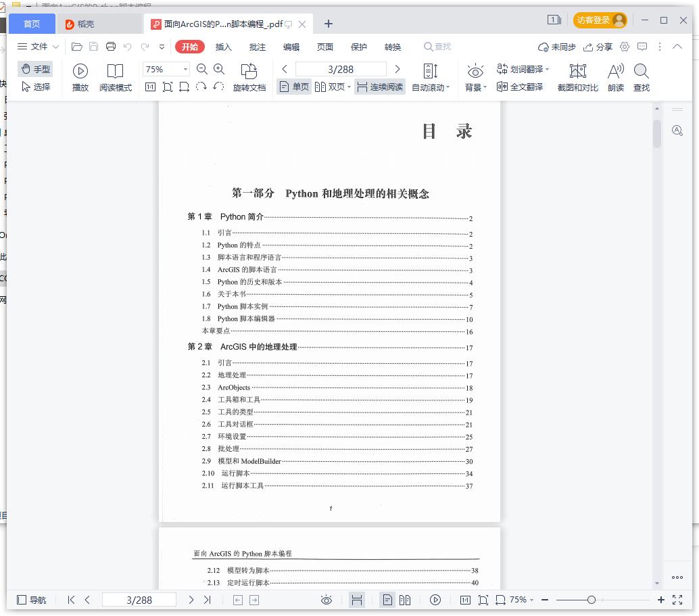Click the vertical scrollbar thumb
The height and width of the screenshot is (616, 699).
tap(656, 133)
